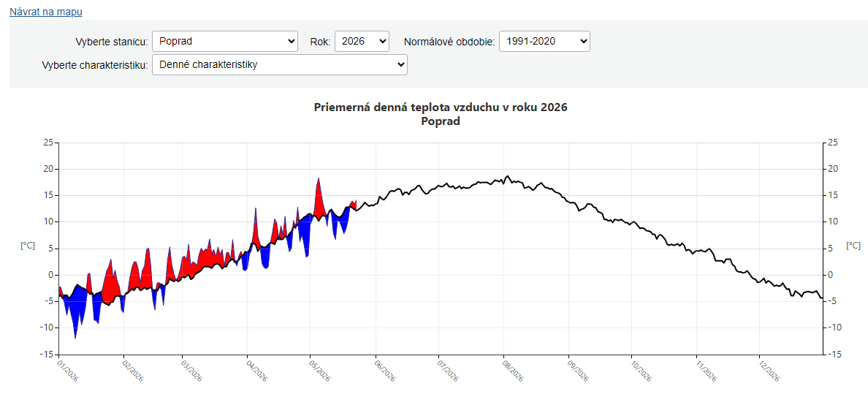Click the chart title Priemerná denná teplota
The width and height of the screenshot is (868, 405).
pyautogui.click(x=441, y=107)
